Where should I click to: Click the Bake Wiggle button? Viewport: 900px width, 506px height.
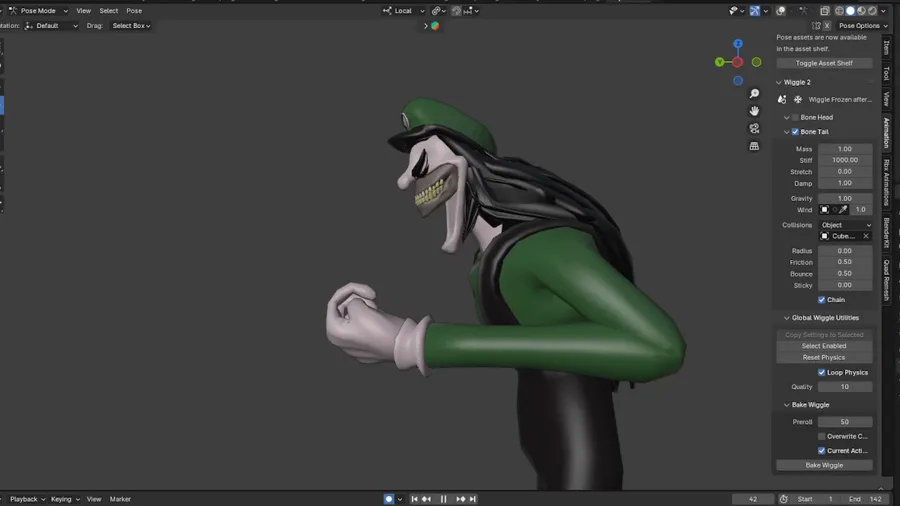pyautogui.click(x=824, y=465)
